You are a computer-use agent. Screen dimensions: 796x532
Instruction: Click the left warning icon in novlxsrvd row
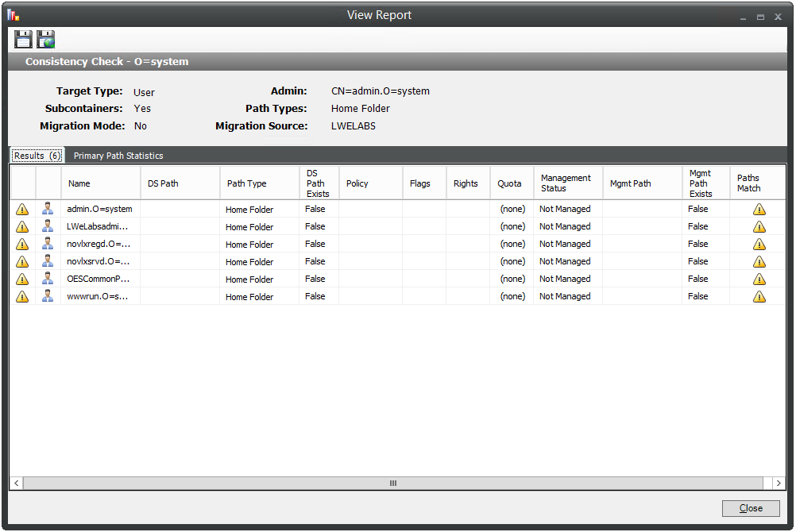(x=22, y=261)
